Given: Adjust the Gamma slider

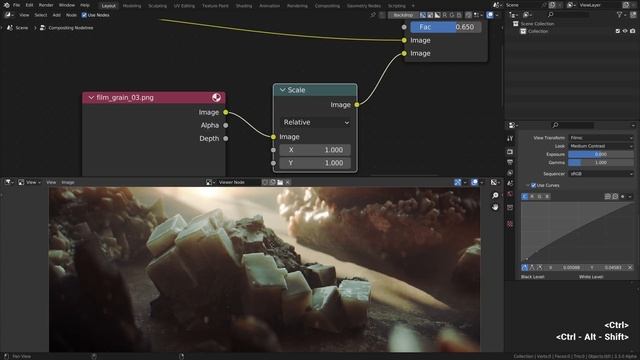Looking at the screenshot, I should 600,162.
